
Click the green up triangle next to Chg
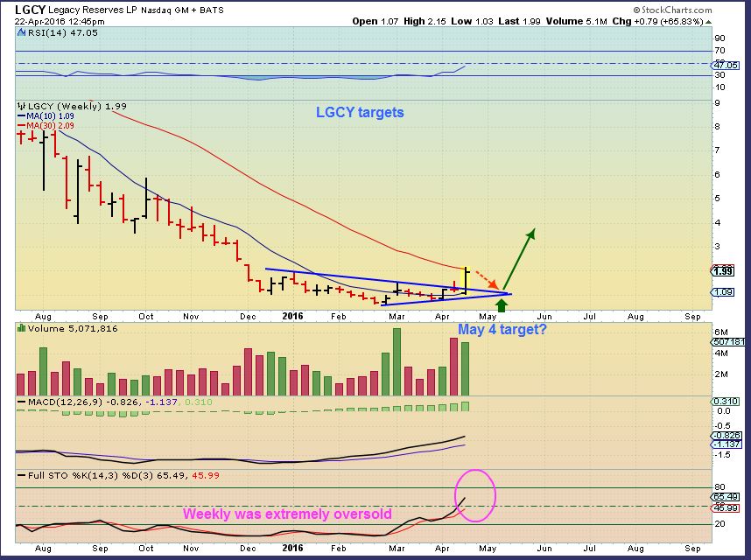coord(708,22)
